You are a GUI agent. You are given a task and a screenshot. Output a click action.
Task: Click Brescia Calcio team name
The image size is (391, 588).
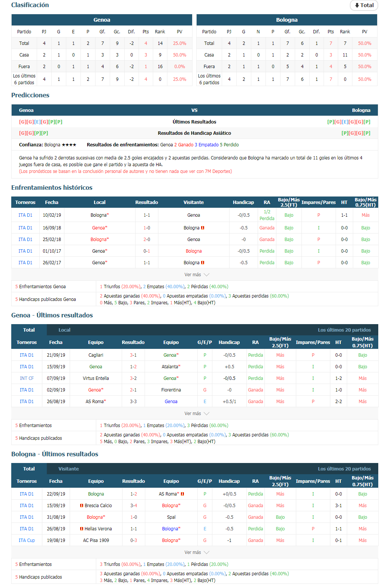point(98,505)
